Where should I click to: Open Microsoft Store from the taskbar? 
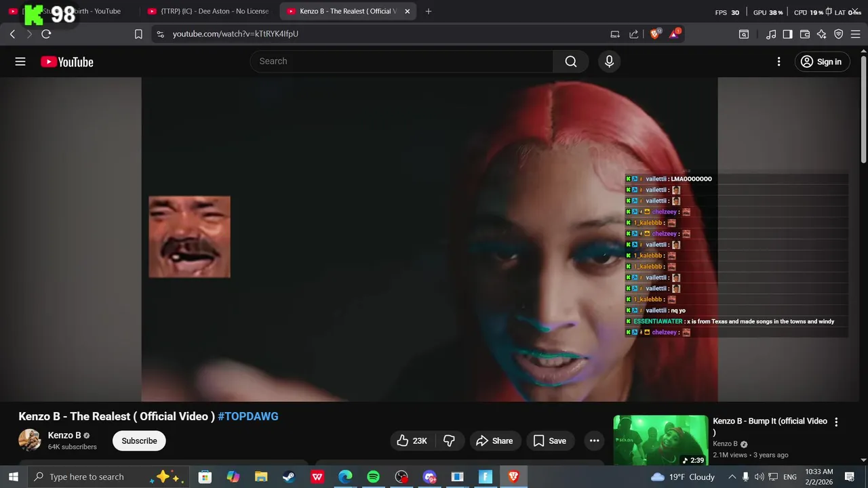pos(205,476)
